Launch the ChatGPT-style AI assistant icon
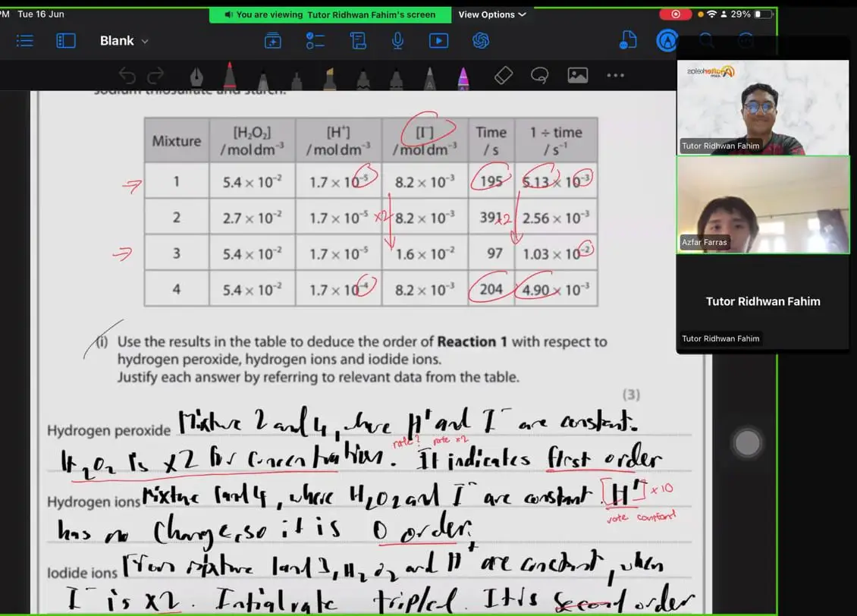857x616 pixels. pyautogui.click(x=481, y=41)
